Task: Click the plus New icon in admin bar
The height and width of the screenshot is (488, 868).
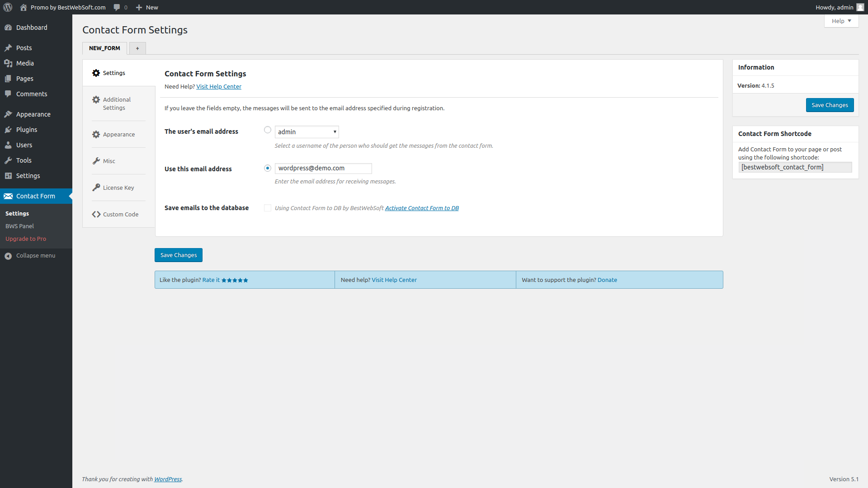Action: tap(139, 7)
